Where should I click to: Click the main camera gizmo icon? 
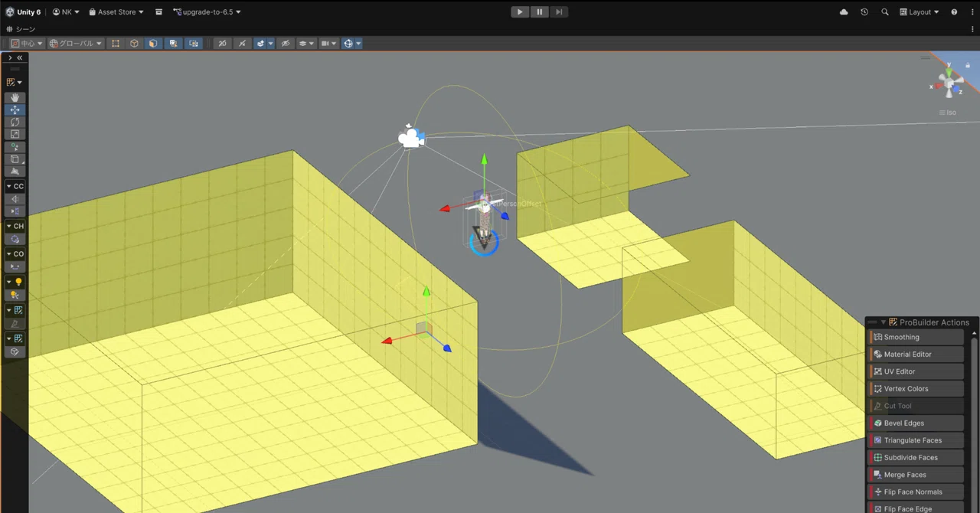tap(411, 138)
